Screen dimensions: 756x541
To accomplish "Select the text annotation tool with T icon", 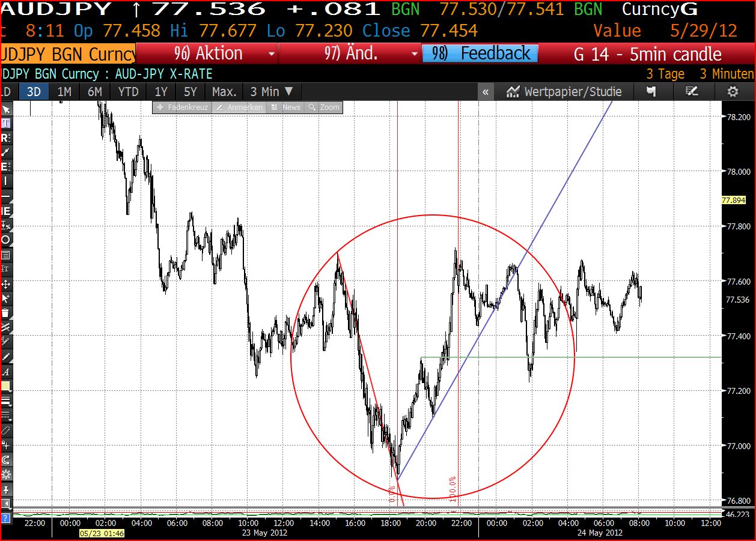I will (x=7, y=122).
